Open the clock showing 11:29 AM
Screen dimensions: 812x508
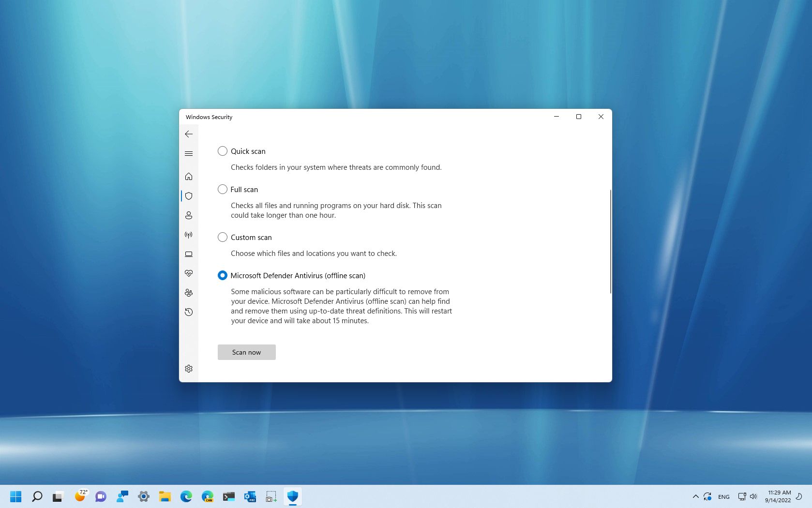(x=778, y=496)
